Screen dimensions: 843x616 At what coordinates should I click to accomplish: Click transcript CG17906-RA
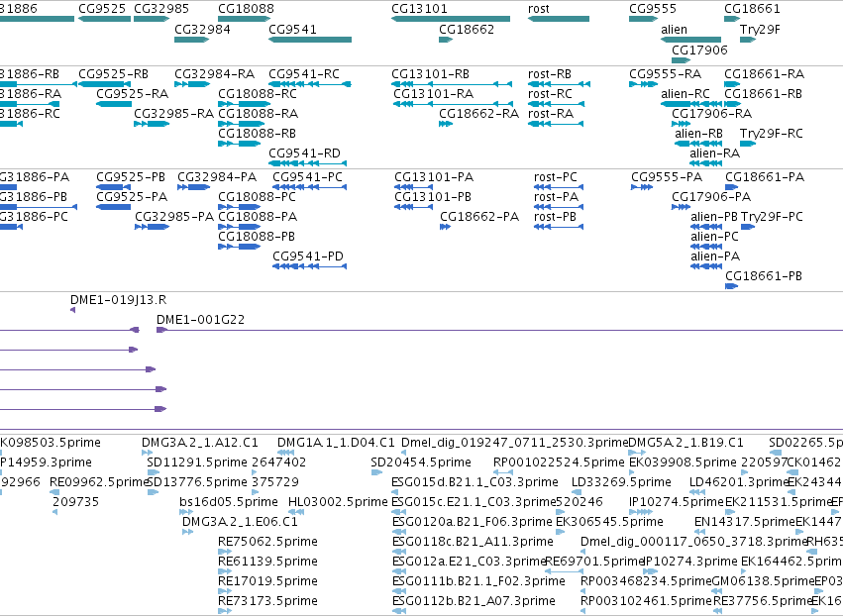(682, 124)
